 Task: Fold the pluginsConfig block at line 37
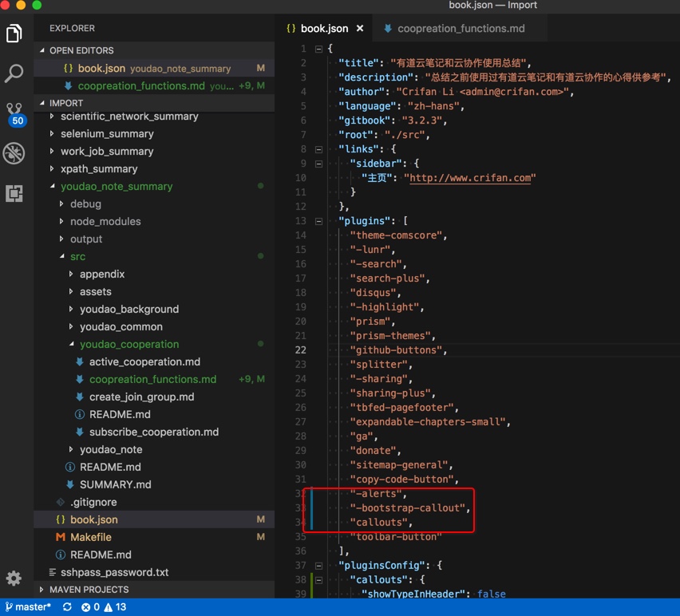coord(318,566)
